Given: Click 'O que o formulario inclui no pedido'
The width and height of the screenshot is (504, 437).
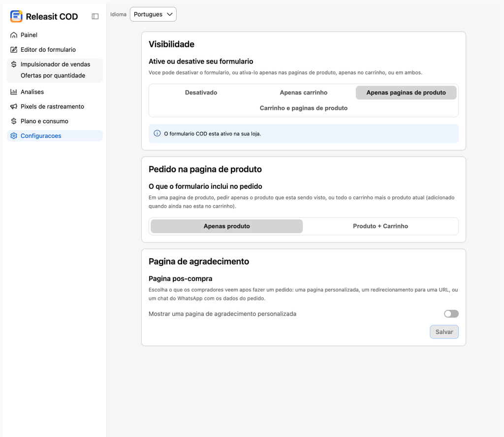Looking at the screenshot, I should tap(205, 186).
